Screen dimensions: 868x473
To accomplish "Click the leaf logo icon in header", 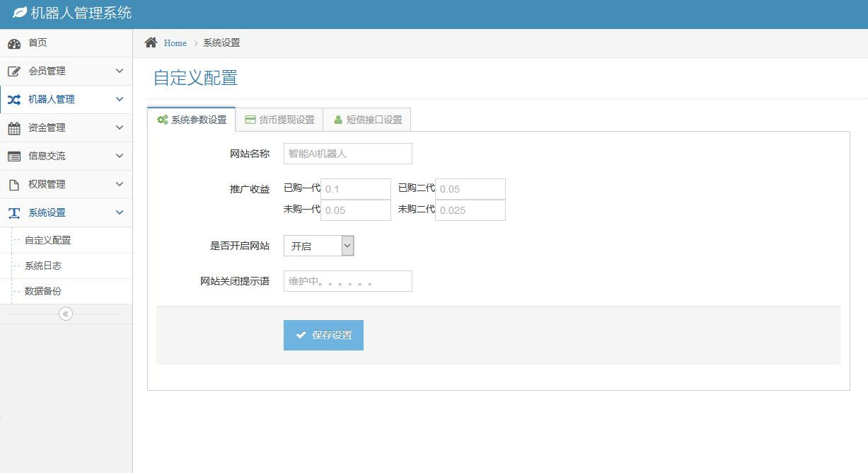I will (x=20, y=13).
